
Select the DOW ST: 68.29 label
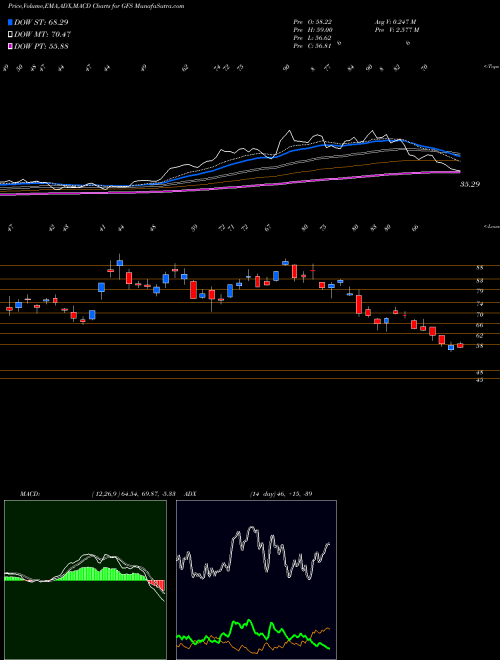coord(41,22)
